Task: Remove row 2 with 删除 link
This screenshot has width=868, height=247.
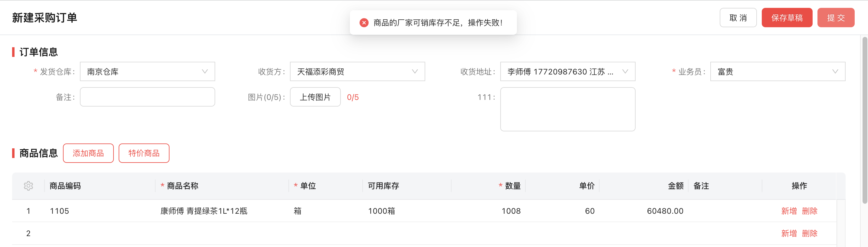Action: point(809,233)
